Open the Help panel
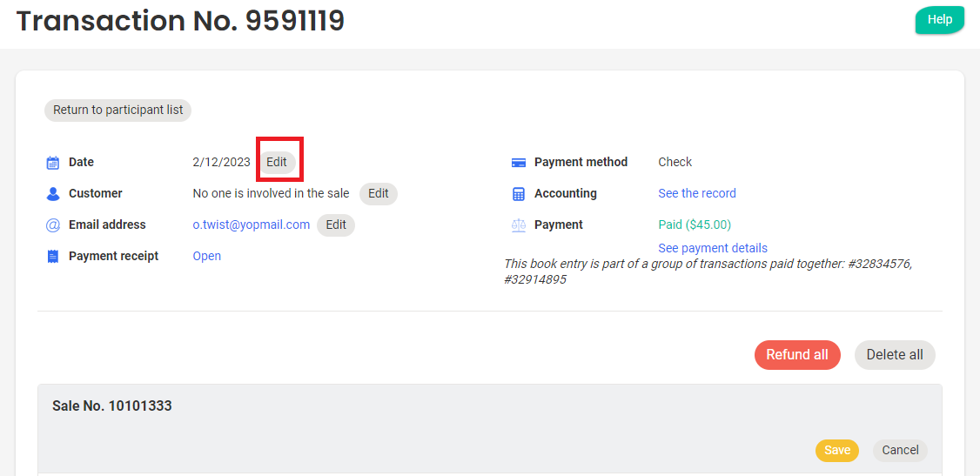This screenshot has height=476, width=980. [x=939, y=20]
